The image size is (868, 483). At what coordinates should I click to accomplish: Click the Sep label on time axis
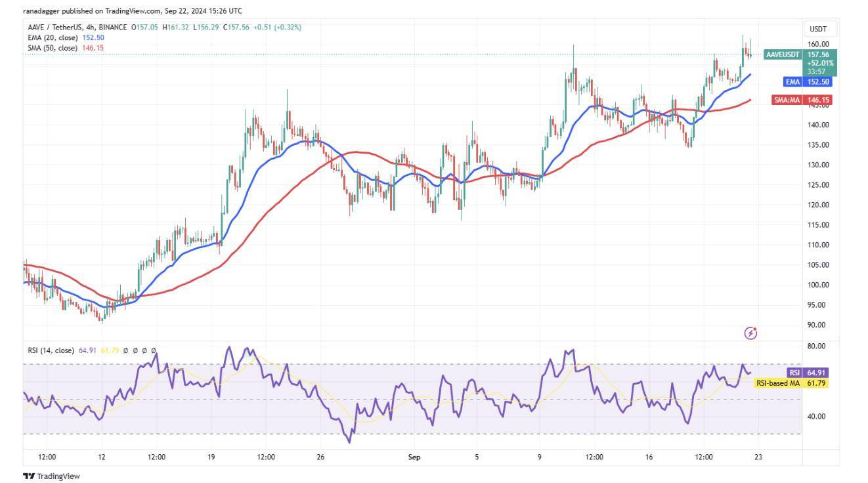point(414,457)
